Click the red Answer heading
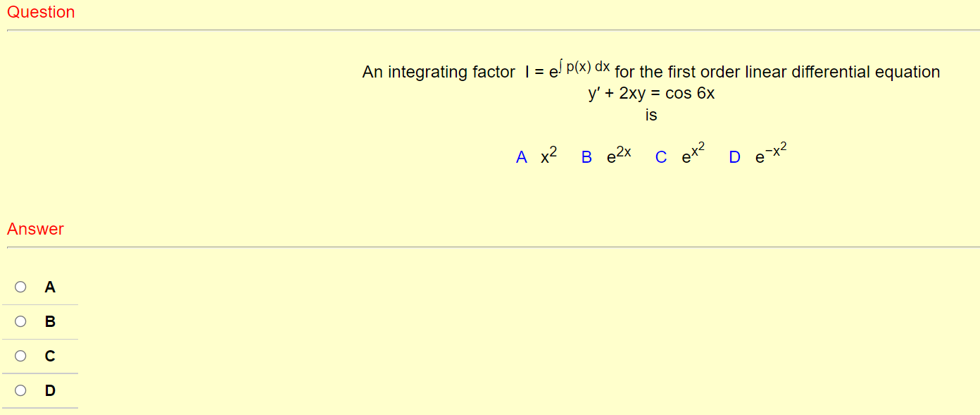Screen dimensions: 980x415 tap(35, 229)
